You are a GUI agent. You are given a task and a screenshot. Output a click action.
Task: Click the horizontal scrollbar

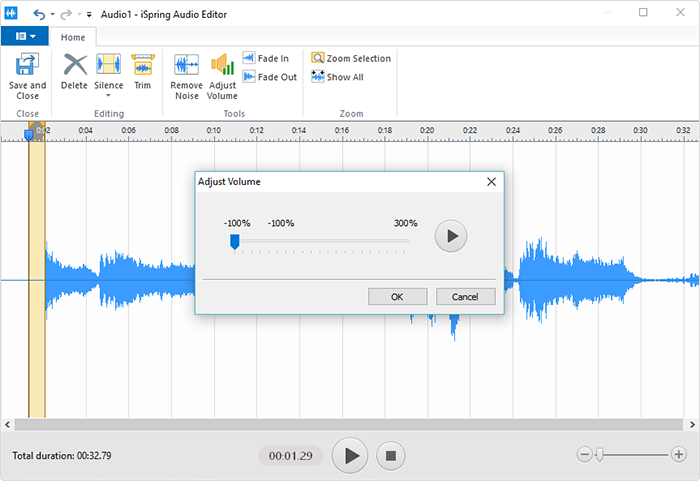click(349, 424)
